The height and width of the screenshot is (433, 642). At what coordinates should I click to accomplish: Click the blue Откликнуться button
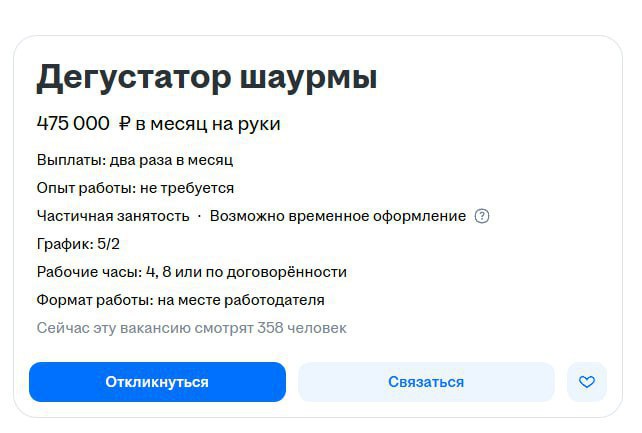[x=157, y=382]
